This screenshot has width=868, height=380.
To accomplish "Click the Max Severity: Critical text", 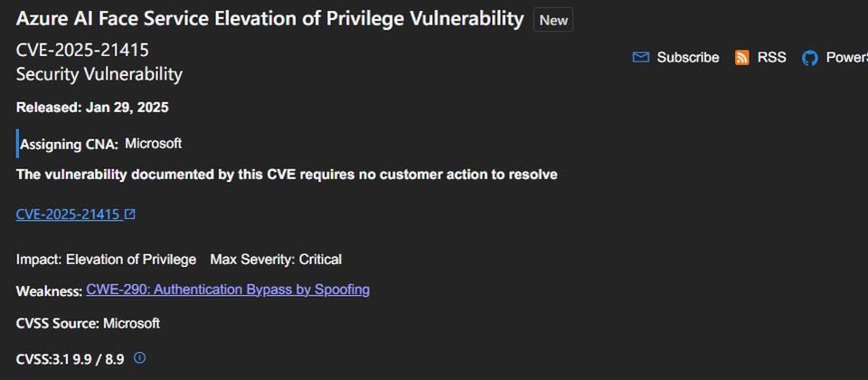I will click(x=276, y=260).
